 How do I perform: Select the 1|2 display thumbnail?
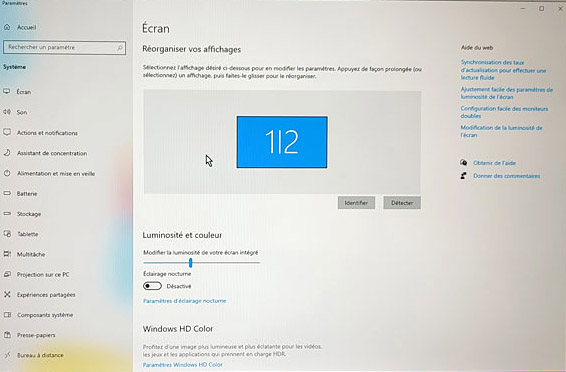tap(282, 142)
